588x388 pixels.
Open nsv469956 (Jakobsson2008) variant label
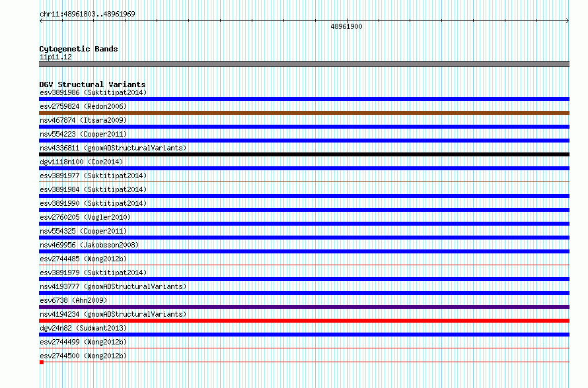tap(89, 245)
